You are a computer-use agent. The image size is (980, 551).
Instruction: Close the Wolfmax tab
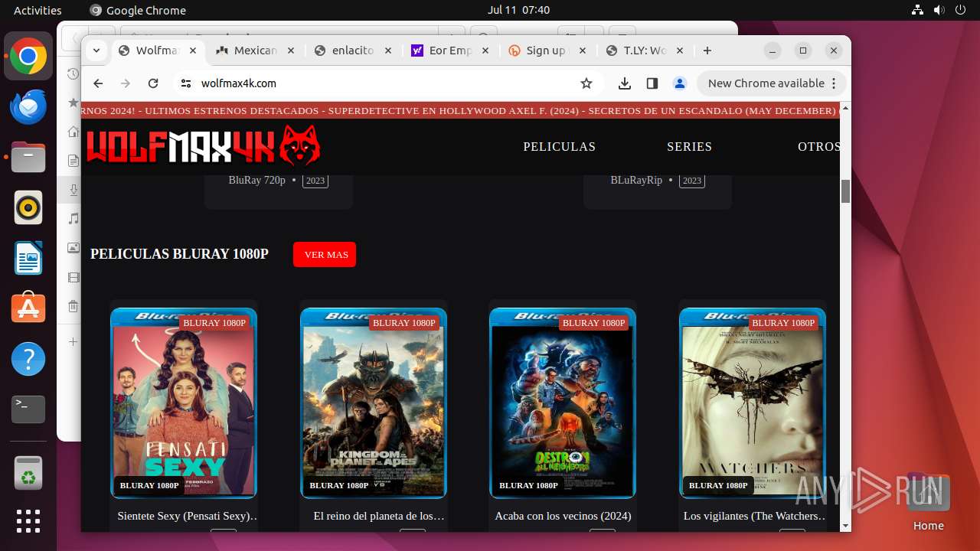[193, 51]
